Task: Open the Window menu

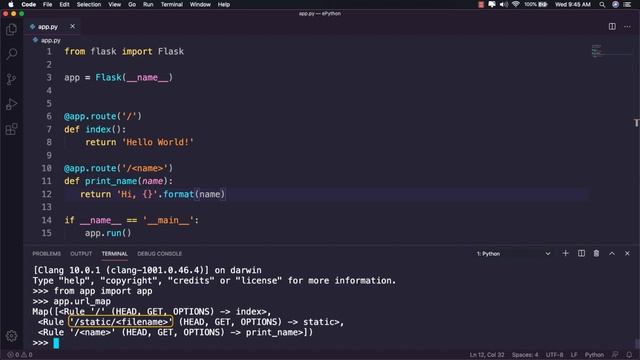Action: click(200, 4)
